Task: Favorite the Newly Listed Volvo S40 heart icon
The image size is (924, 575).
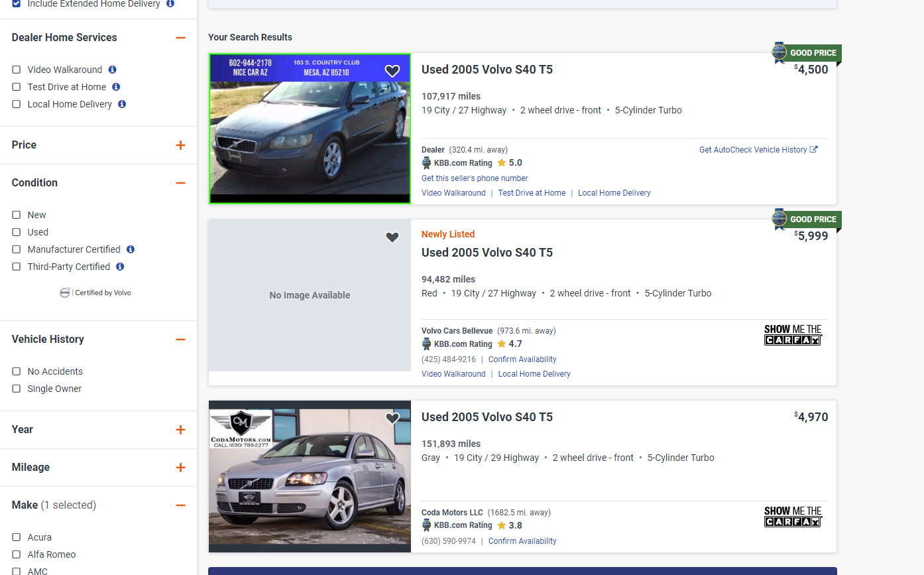Action: pyautogui.click(x=392, y=237)
